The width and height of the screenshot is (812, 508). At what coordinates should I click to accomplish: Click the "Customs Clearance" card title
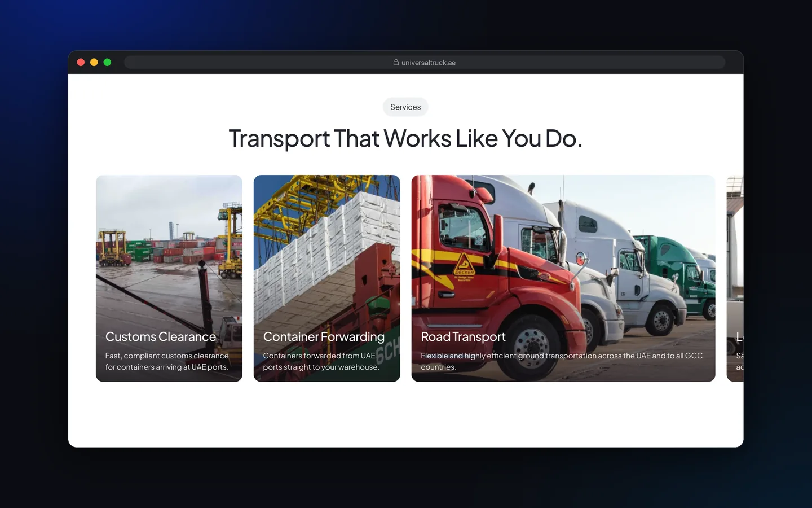[x=161, y=337]
